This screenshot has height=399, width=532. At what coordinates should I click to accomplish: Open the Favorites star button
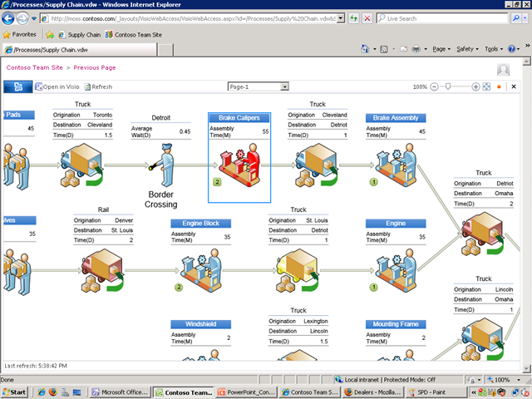pyautogui.click(x=19, y=35)
